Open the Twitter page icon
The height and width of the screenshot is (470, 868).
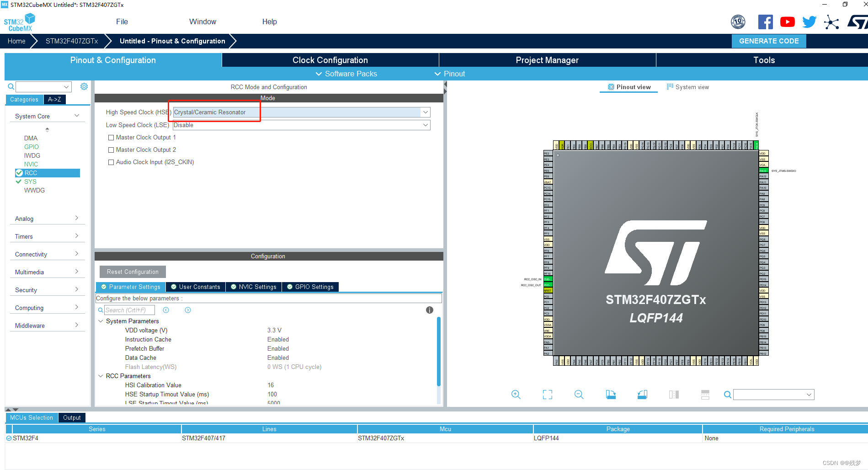[x=809, y=21]
